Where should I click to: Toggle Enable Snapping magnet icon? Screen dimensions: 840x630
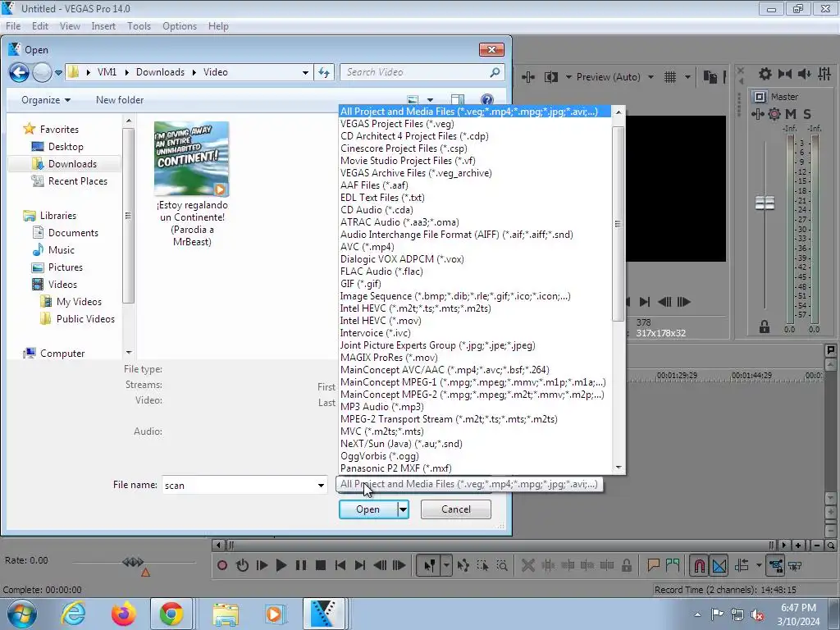coord(699,565)
